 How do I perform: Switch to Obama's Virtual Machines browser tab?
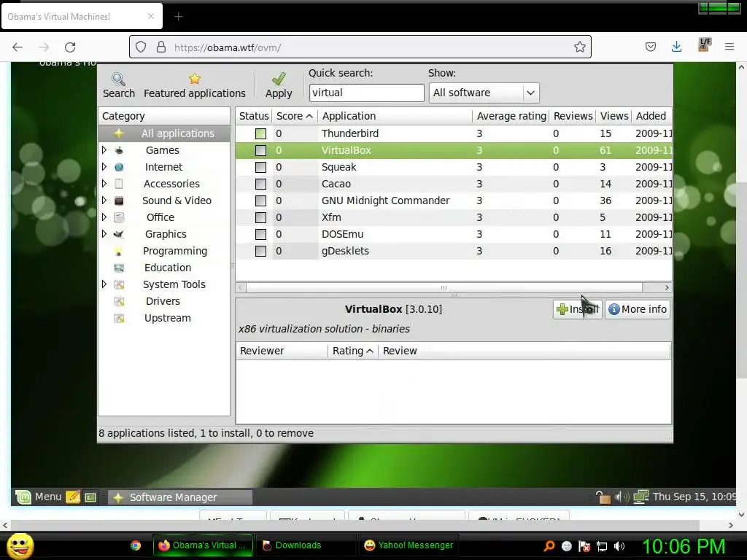coord(82,16)
